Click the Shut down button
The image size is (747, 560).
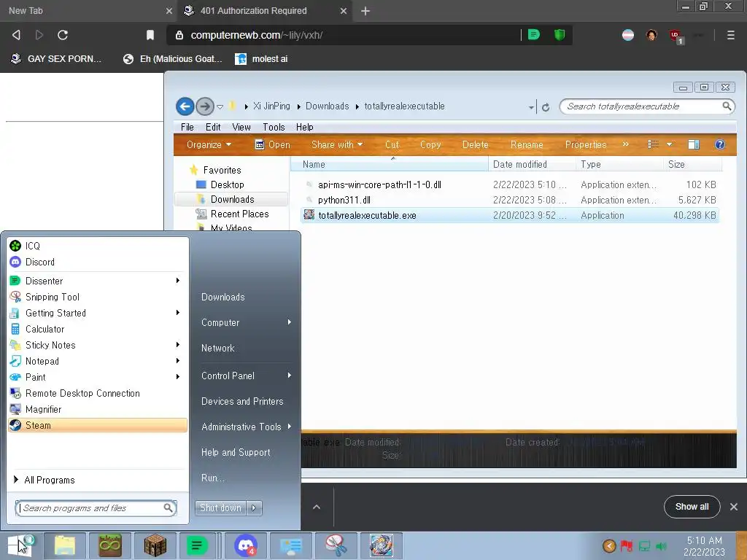220,508
